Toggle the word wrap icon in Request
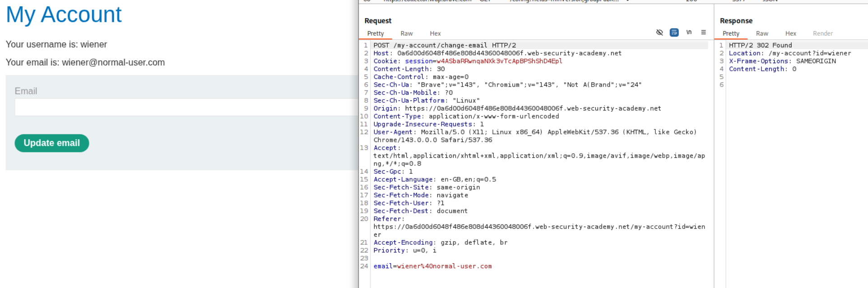This screenshot has width=868, height=288. pos(674,32)
